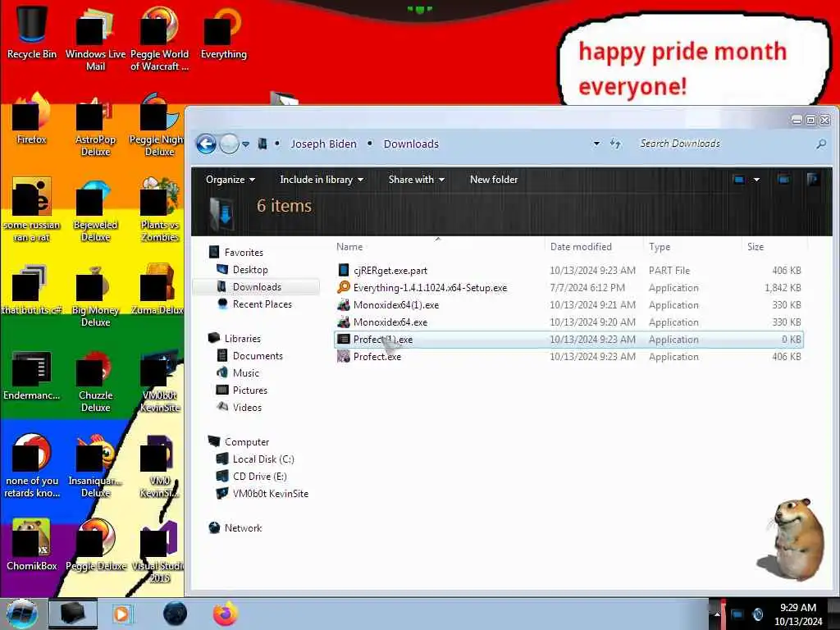Viewport: 840px width, 630px height.
Task: Select the Profect.exe file
Action: (568, 356)
